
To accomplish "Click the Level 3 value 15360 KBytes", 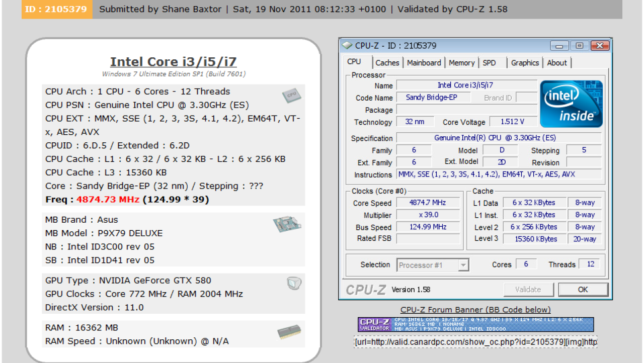I will (534, 239).
